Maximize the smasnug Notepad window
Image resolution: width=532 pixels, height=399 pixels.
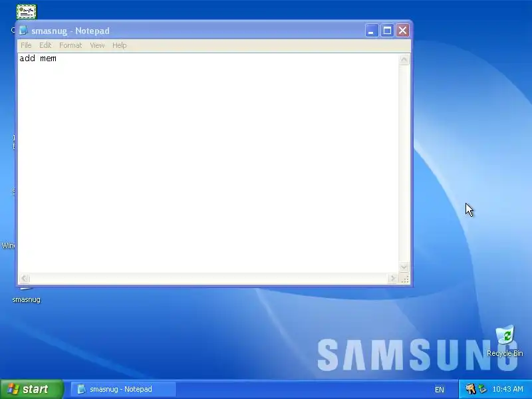[x=387, y=31]
